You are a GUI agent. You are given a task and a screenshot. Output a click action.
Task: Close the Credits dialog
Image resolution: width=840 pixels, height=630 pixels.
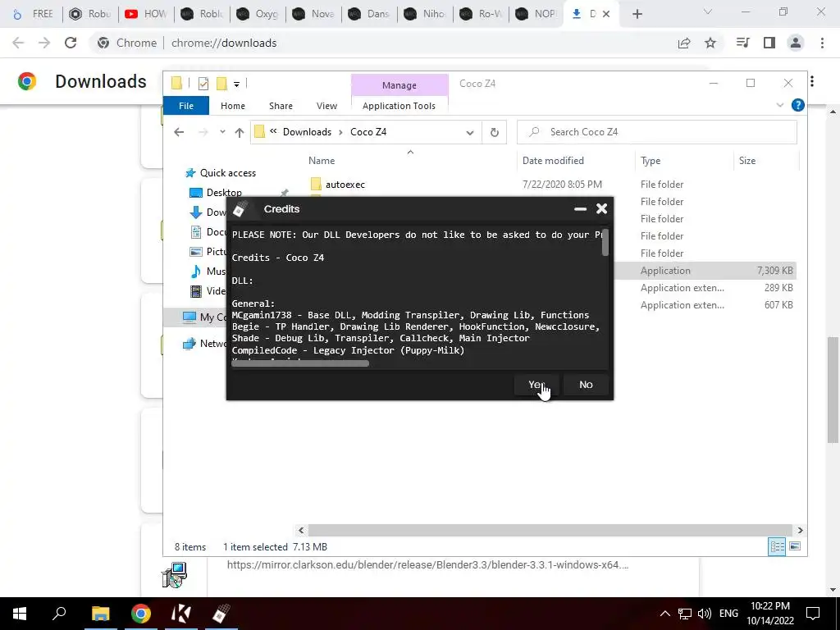pos(601,209)
